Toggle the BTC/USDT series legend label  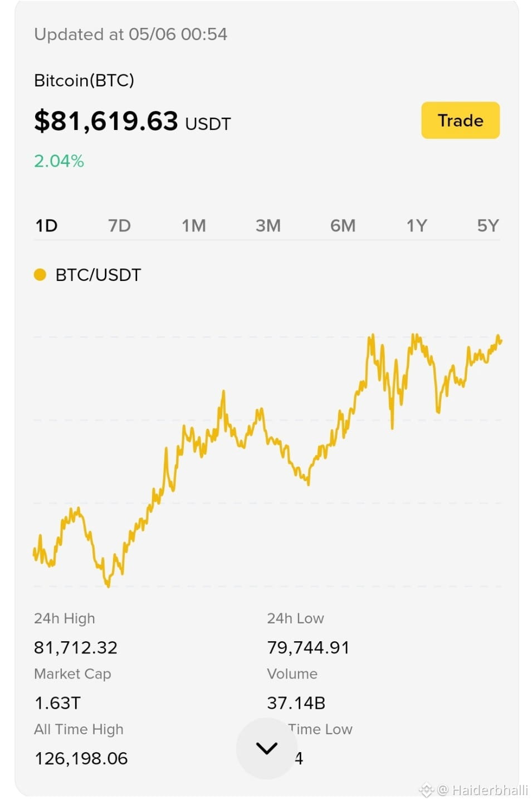click(98, 275)
